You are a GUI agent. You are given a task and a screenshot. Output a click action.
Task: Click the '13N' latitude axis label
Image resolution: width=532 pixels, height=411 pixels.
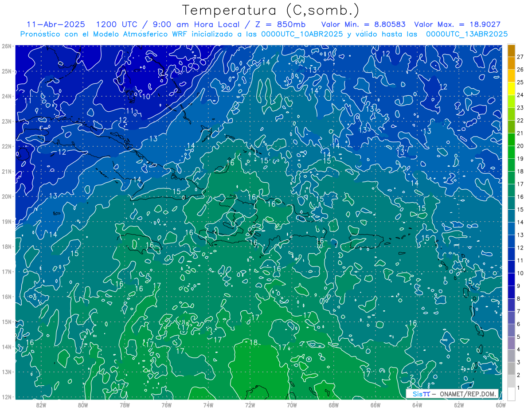click(6, 372)
